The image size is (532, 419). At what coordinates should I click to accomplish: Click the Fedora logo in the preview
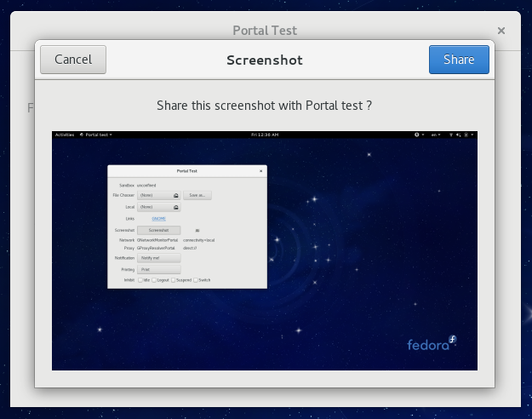point(432,344)
